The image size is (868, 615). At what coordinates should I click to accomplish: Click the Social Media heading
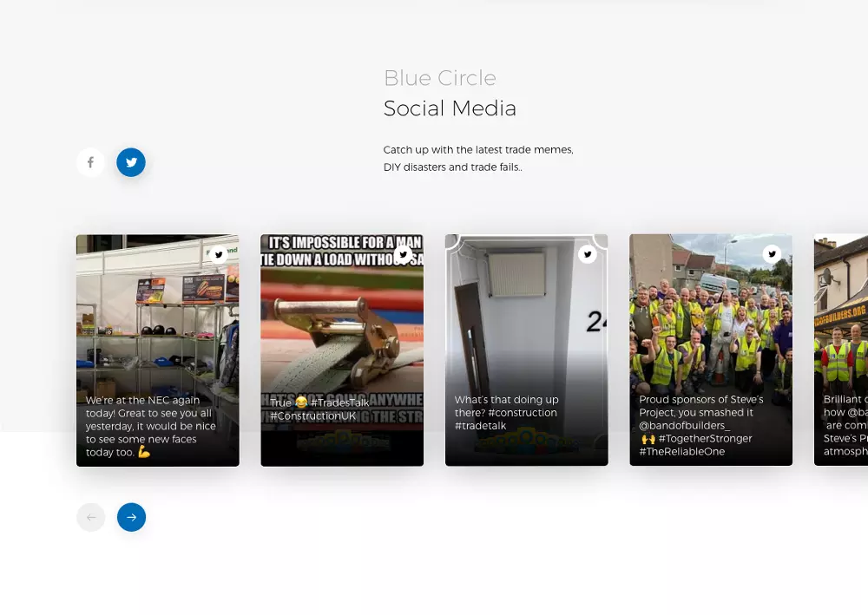click(450, 108)
